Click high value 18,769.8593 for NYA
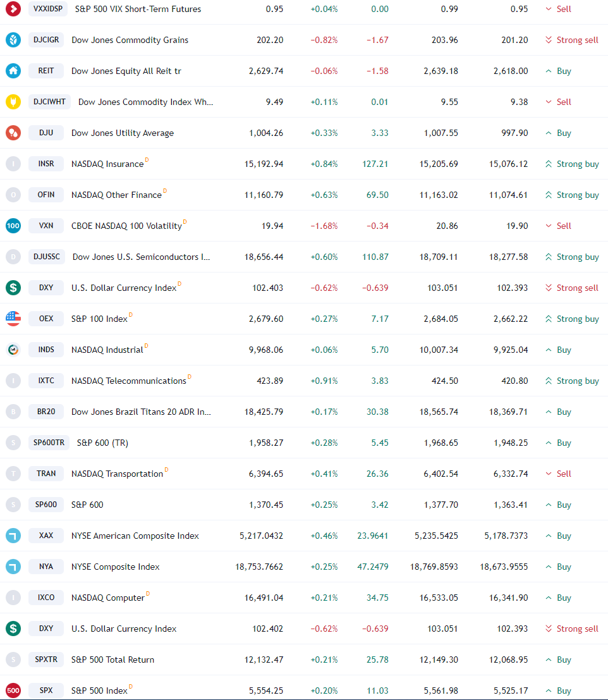Screen dimensions: 608x700 [x=434, y=567]
